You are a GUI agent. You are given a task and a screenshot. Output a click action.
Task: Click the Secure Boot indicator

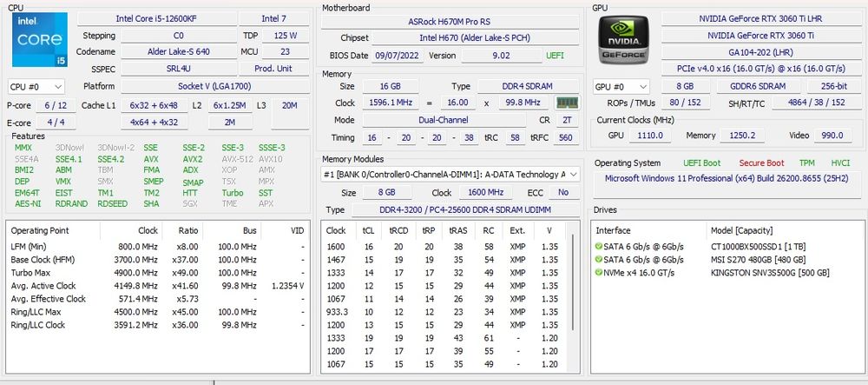(762, 163)
